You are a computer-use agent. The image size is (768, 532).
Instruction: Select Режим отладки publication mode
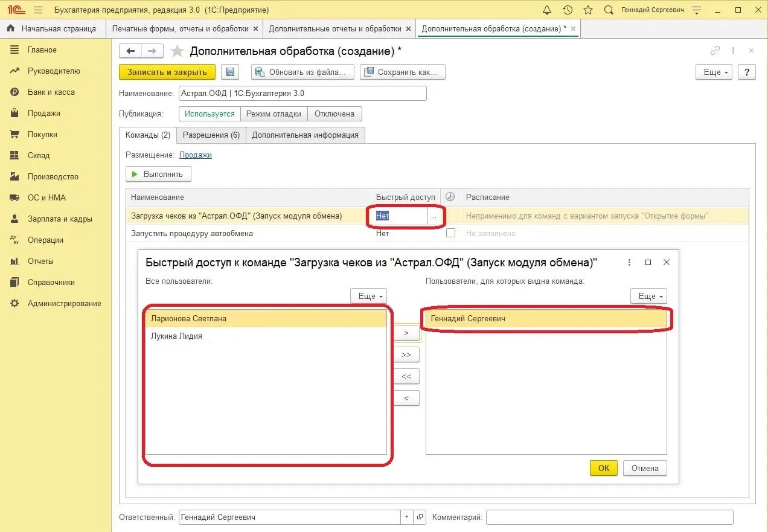[274, 114]
